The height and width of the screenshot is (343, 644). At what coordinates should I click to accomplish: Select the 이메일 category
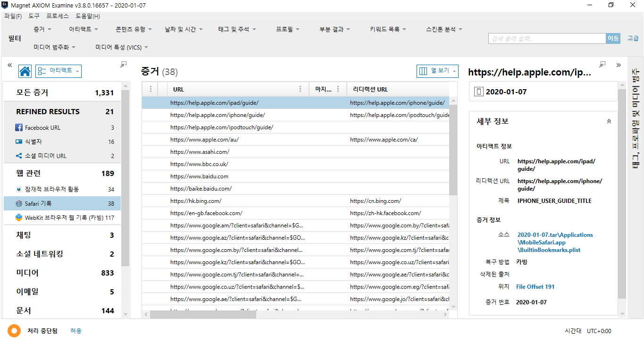click(x=62, y=292)
